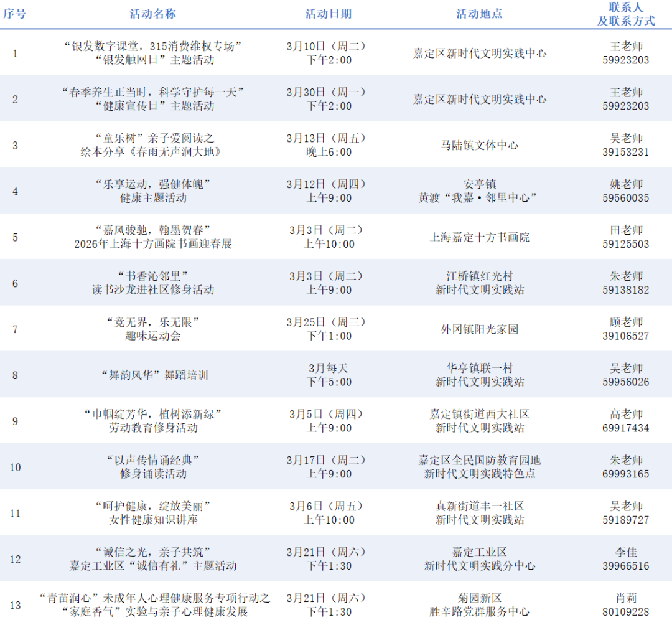The width and height of the screenshot is (672, 625).
Task: Select the 女性健康知识讲座 activity
Action: pyautogui.click(x=152, y=520)
